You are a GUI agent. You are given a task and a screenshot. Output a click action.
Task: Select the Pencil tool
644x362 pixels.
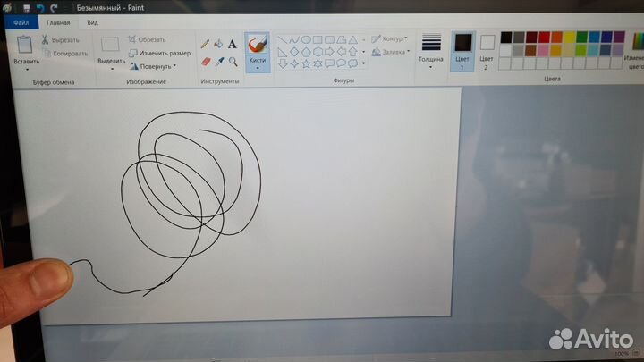point(205,43)
